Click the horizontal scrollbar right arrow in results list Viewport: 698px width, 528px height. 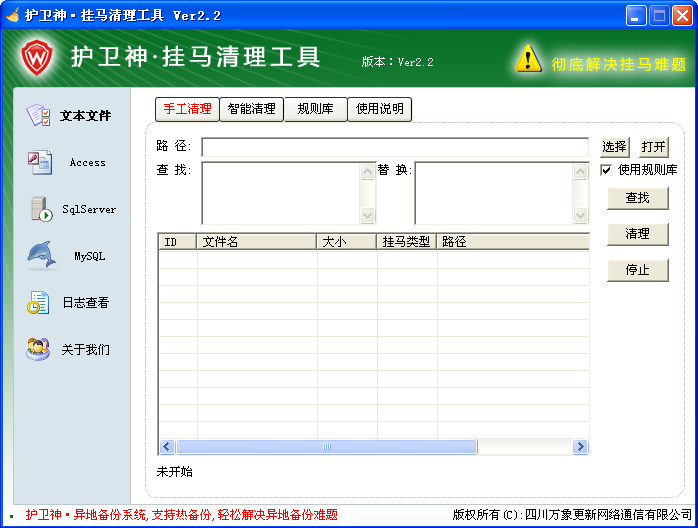click(x=580, y=447)
